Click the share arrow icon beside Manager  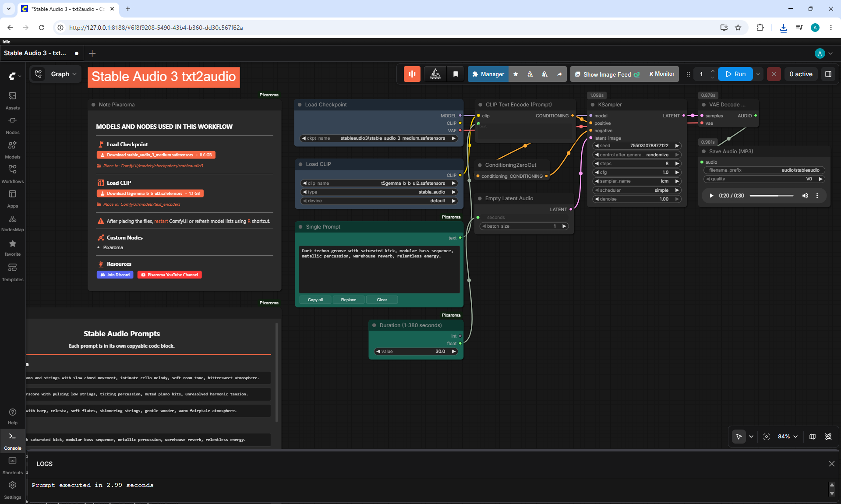click(559, 74)
